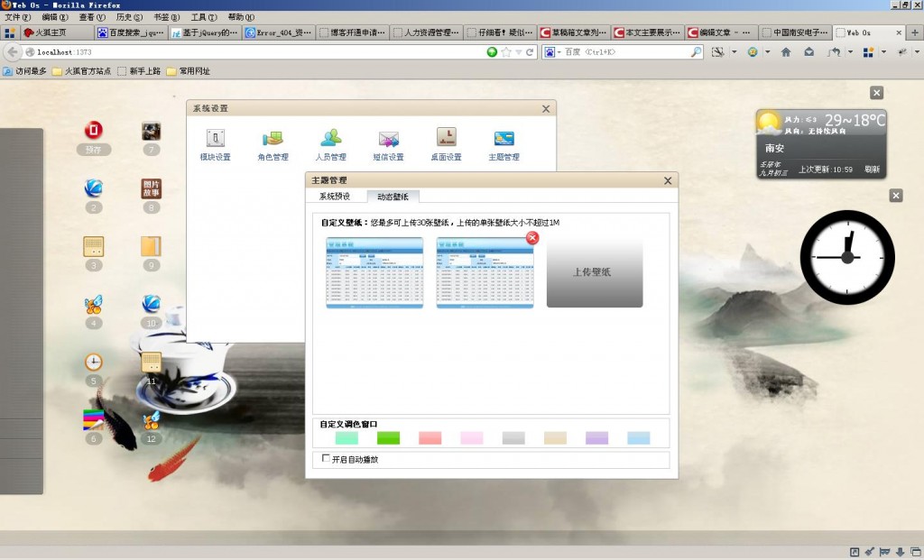Screen dimensions: 924x560
Task: Open desktop icon numbered 2
Action: pyautogui.click(x=93, y=188)
